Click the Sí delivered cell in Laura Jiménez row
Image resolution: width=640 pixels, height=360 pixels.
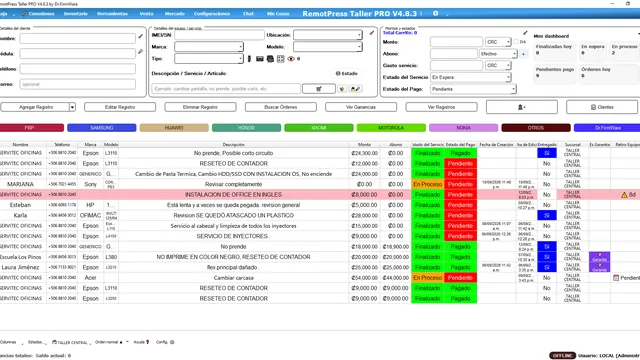click(547, 267)
